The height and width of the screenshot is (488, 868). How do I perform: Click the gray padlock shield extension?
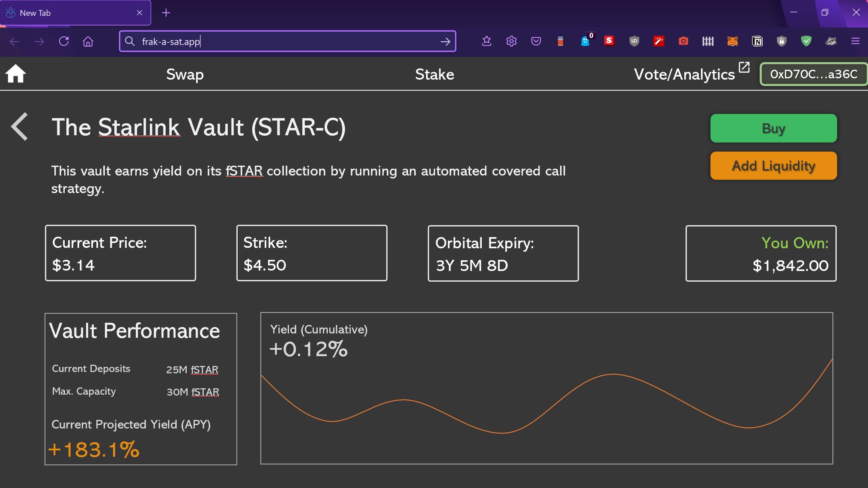(x=781, y=41)
